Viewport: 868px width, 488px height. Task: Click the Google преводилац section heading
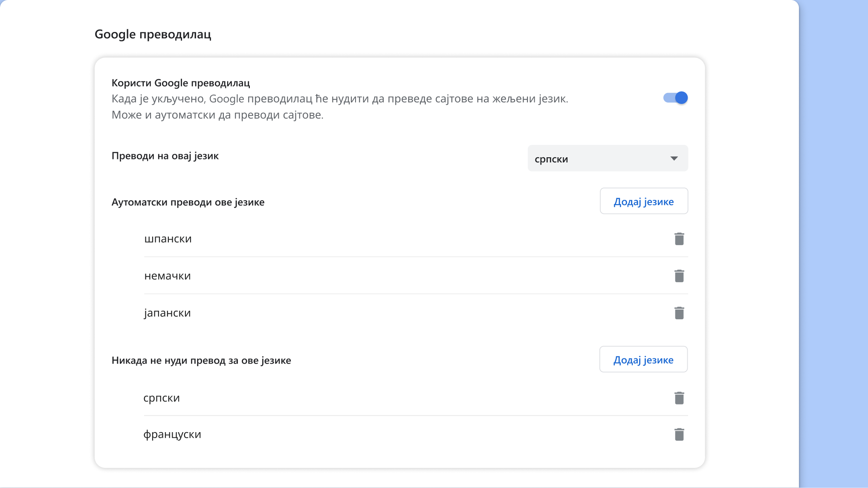(153, 34)
